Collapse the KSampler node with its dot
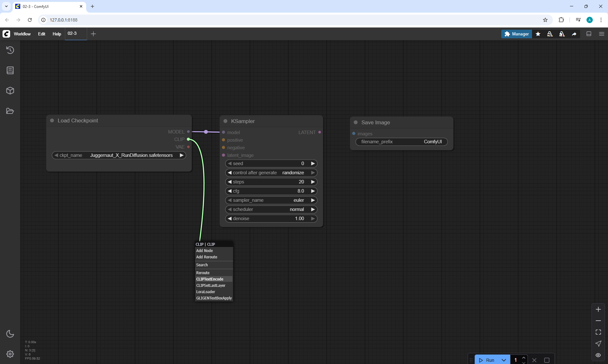 pos(225,121)
